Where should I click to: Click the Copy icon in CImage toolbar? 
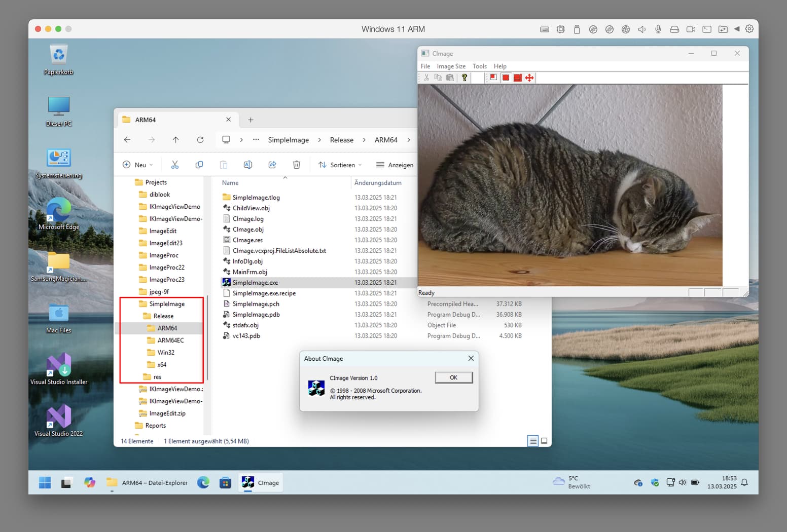coord(438,78)
